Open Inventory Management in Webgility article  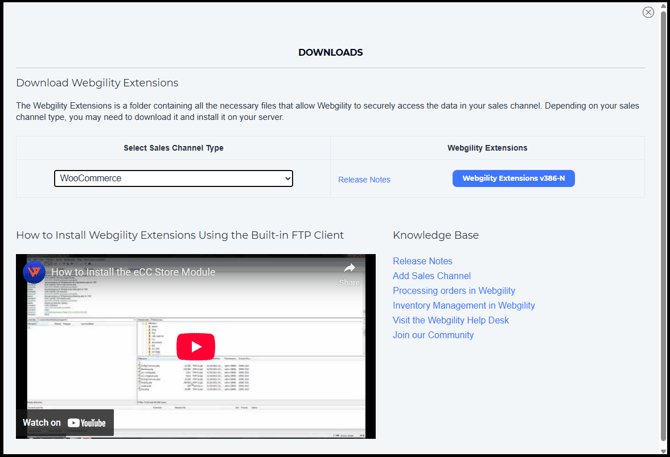pos(463,305)
